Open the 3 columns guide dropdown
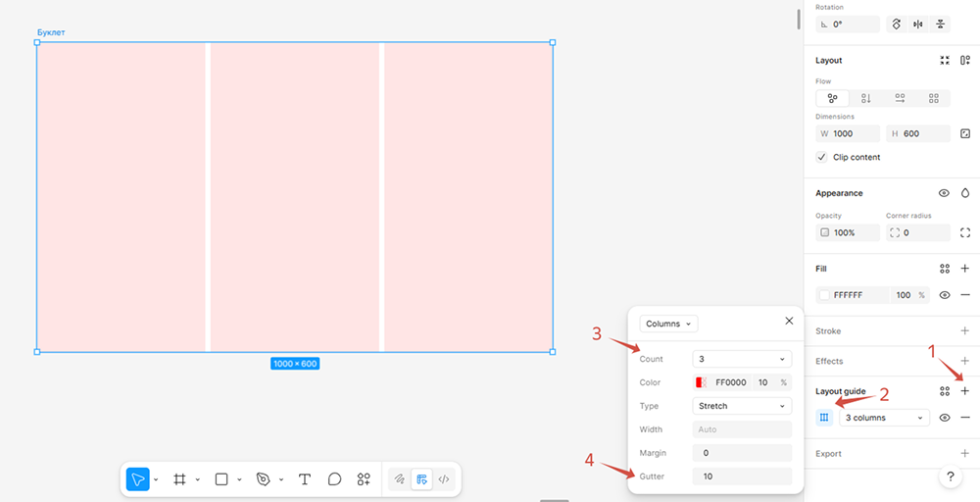 (x=884, y=418)
